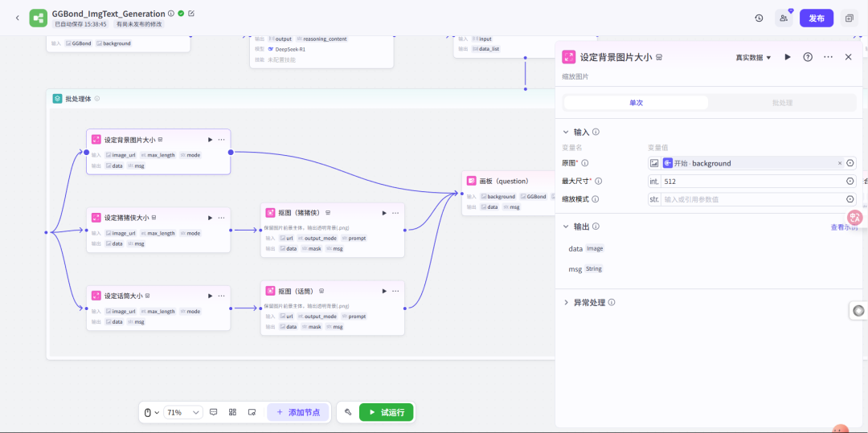Screen dimensions: 868x433
Task: Run the 设定背景图片大小 node on canvas
Action: 210,140
